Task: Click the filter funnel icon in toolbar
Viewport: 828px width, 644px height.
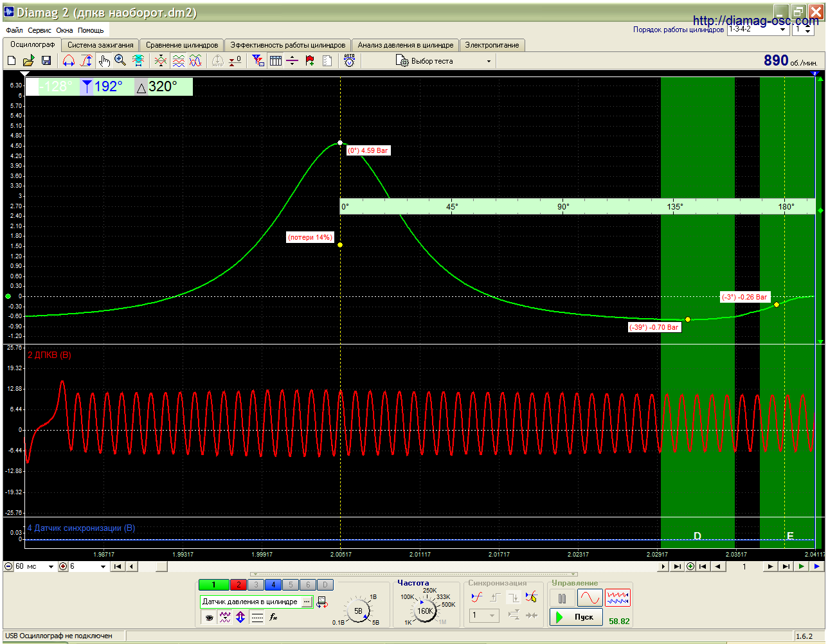Action: [258, 60]
